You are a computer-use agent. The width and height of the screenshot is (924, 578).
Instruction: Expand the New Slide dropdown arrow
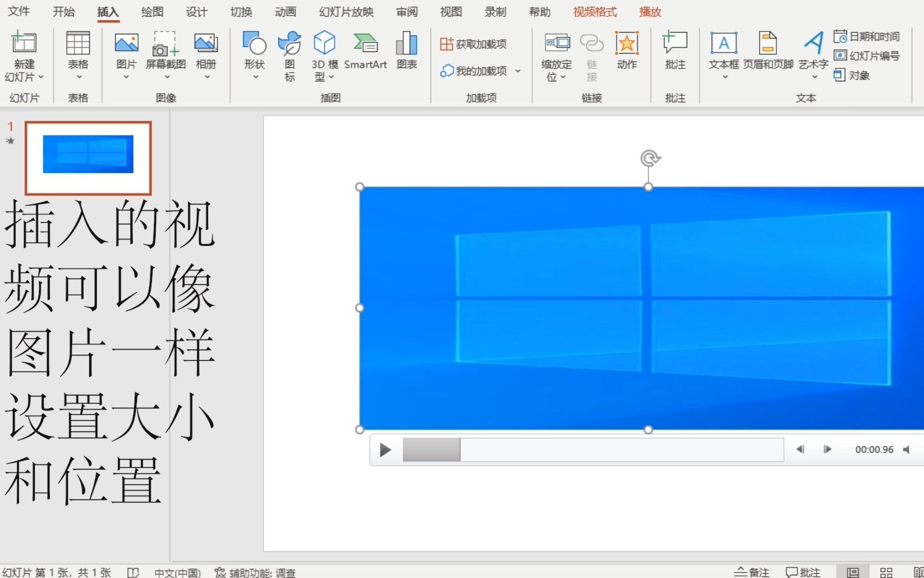(x=41, y=77)
